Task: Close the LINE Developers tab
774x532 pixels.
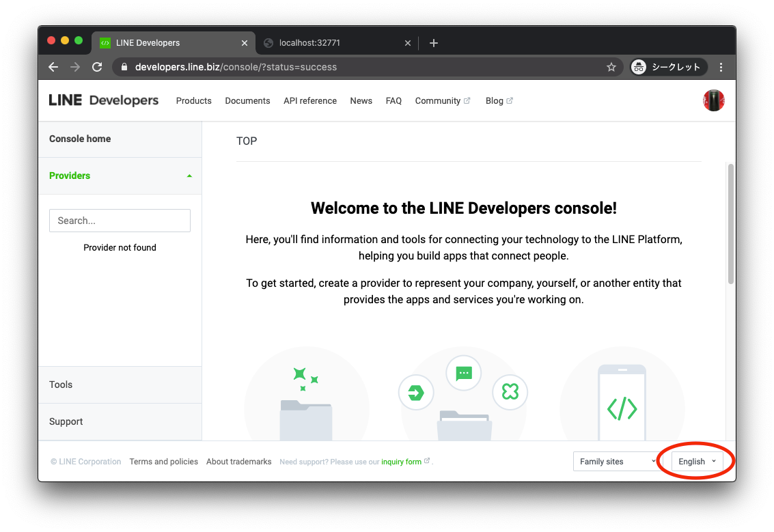Action: coord(245,43)
